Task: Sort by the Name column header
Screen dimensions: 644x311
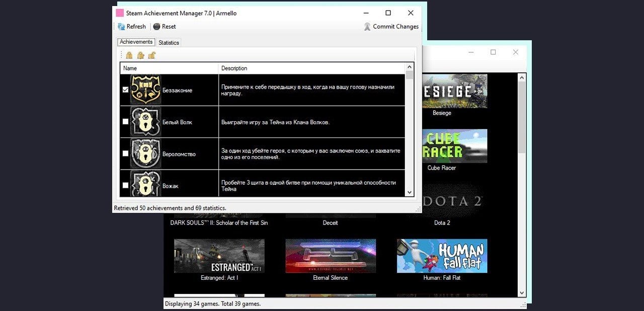Action: click(169, 68)
